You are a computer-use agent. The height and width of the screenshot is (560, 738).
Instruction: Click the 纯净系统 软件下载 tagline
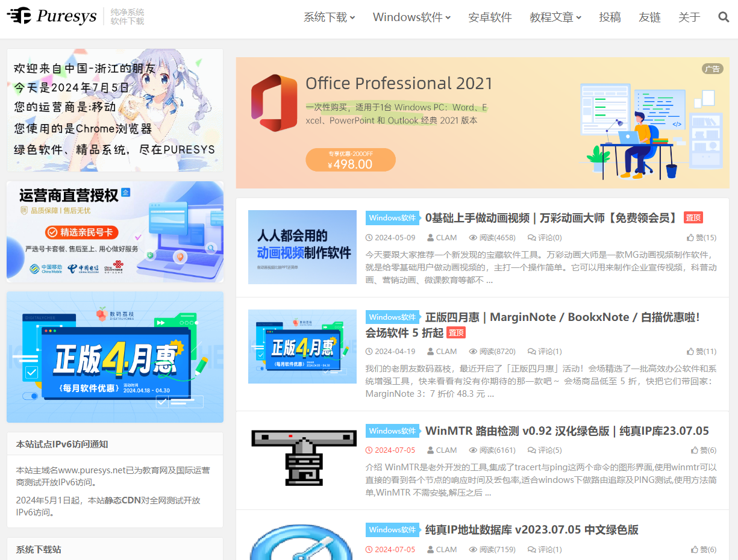click(x=128, y=17)
